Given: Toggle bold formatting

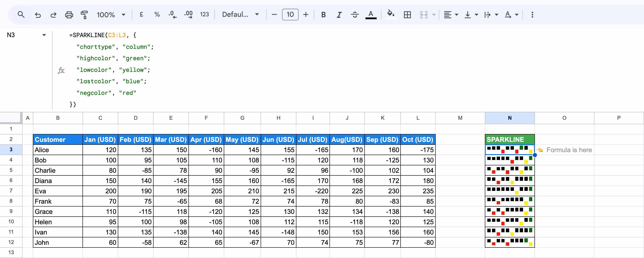Looking at the screenshot, I should (x=323, y=15).
